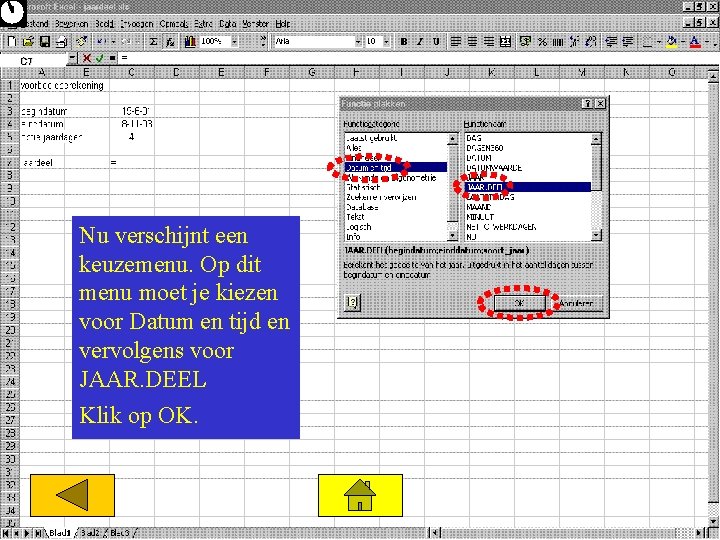Select JAAR.DEEL function name
This screenshot has width=720, height=540.
click(528, 187)
